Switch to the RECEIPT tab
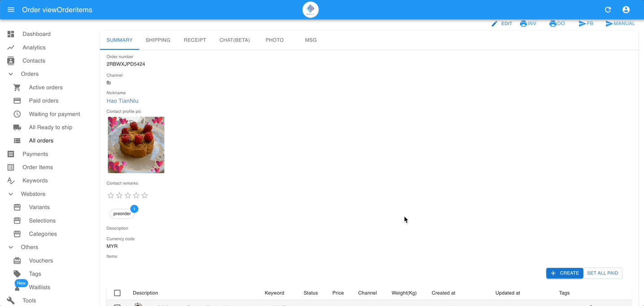 click(x=195, y=40)
